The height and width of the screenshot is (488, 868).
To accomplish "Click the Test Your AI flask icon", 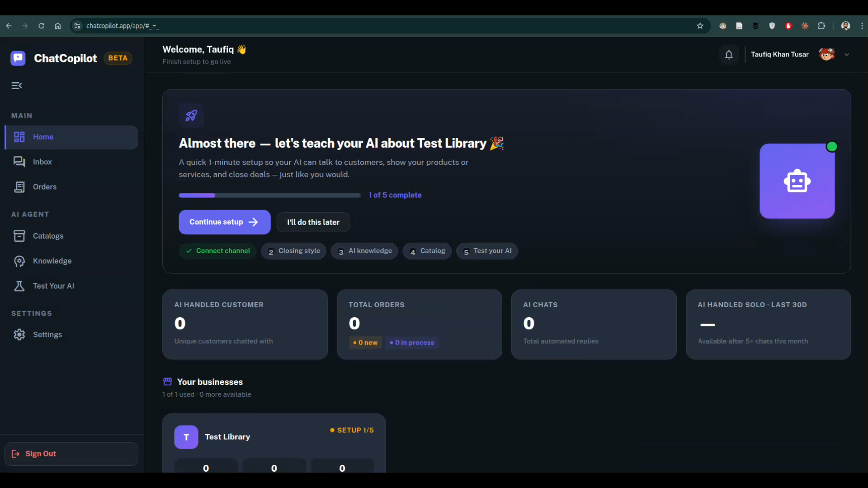I will coord(19,286).
